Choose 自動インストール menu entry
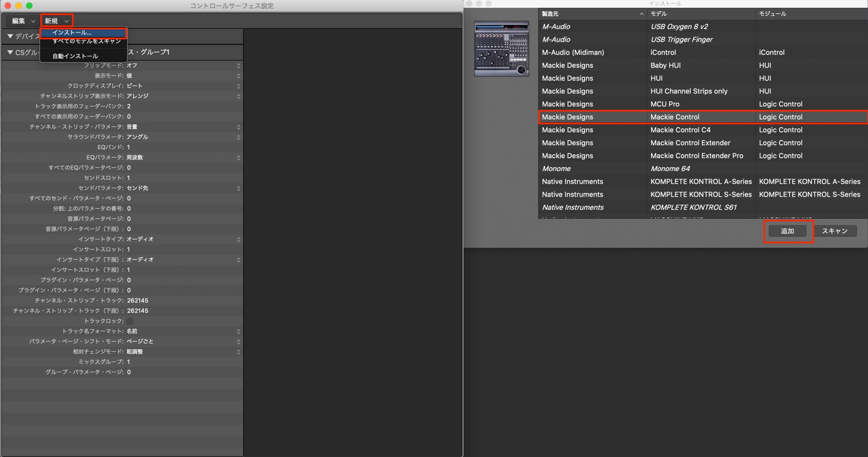This screenshot has height=457, width=868. [x=83, y=56]
